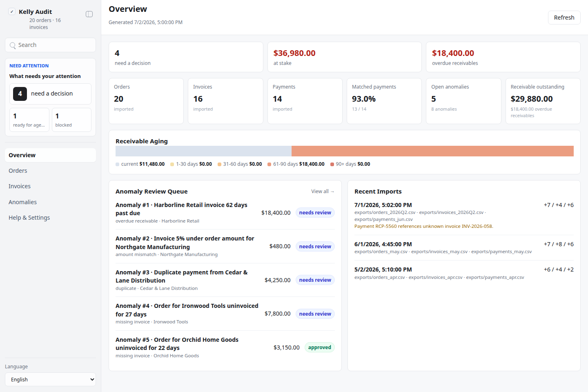Click the Receivable outstanding $29,880.00 card
The image size is (588, 392).
coord(543,101)
